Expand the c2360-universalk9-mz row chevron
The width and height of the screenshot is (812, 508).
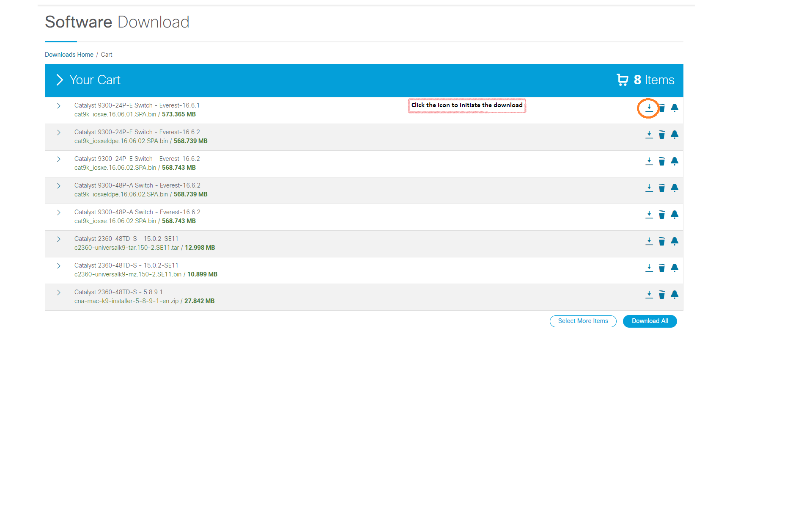59,266
